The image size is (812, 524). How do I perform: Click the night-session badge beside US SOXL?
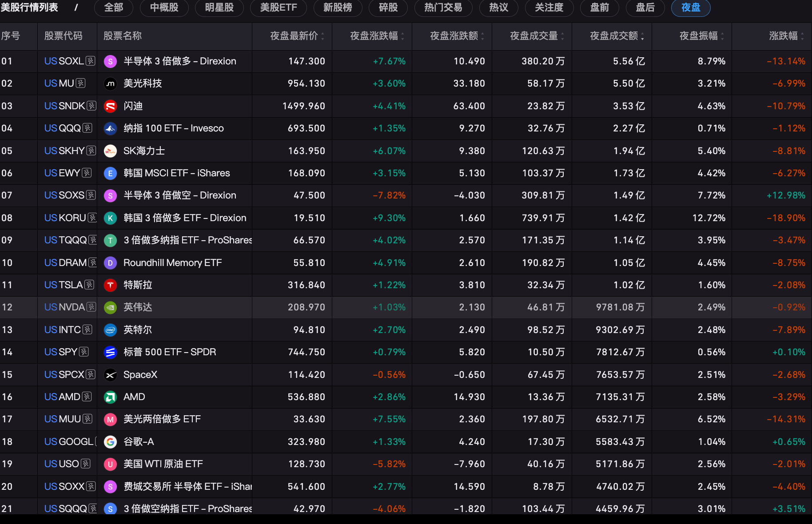point(91,61)
